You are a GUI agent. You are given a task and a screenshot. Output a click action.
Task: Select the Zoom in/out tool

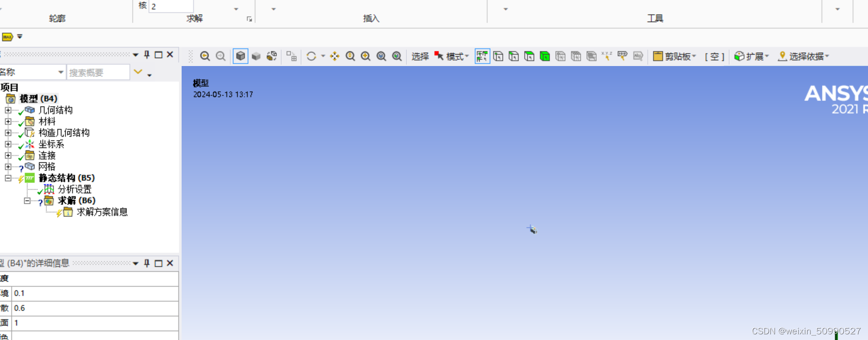[x=350, y=56]
